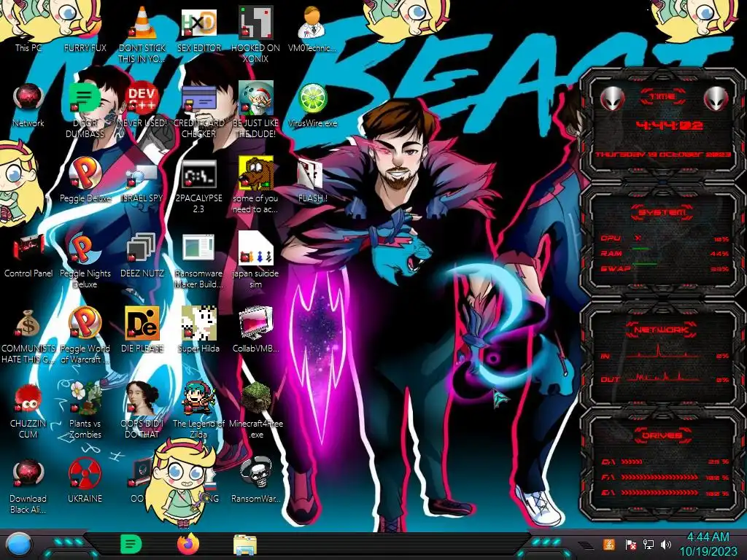Launch the HOOKED ON XONIX shortcut
This screenshot has height=560, width=747.
[x=256, y=34]
